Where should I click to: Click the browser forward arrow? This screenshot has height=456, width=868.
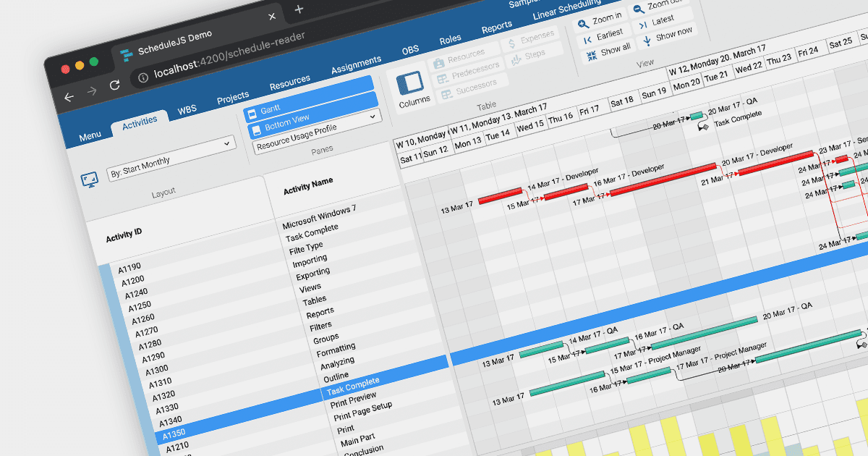click(x=92, y=91)
